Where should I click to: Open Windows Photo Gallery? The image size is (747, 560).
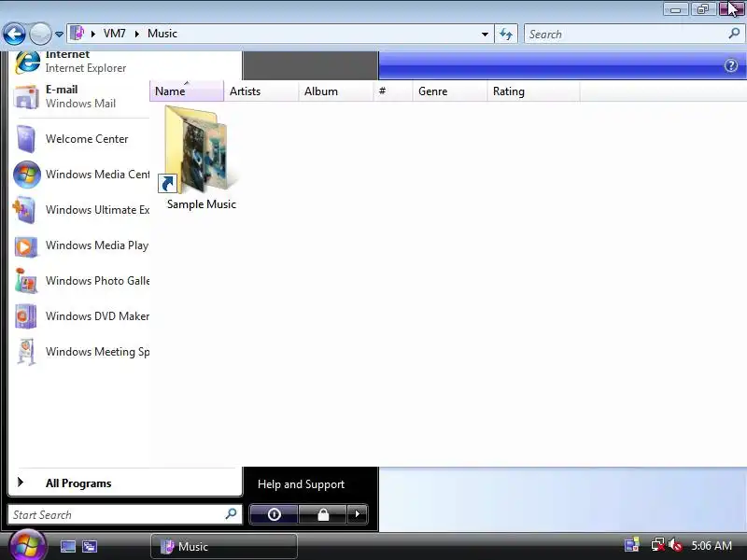click(80, 281)
